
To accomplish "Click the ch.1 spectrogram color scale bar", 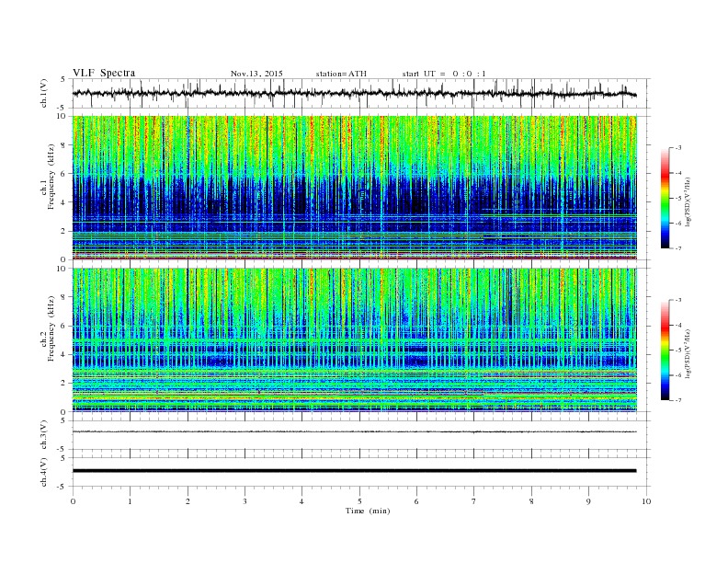I will pos(665,198).
